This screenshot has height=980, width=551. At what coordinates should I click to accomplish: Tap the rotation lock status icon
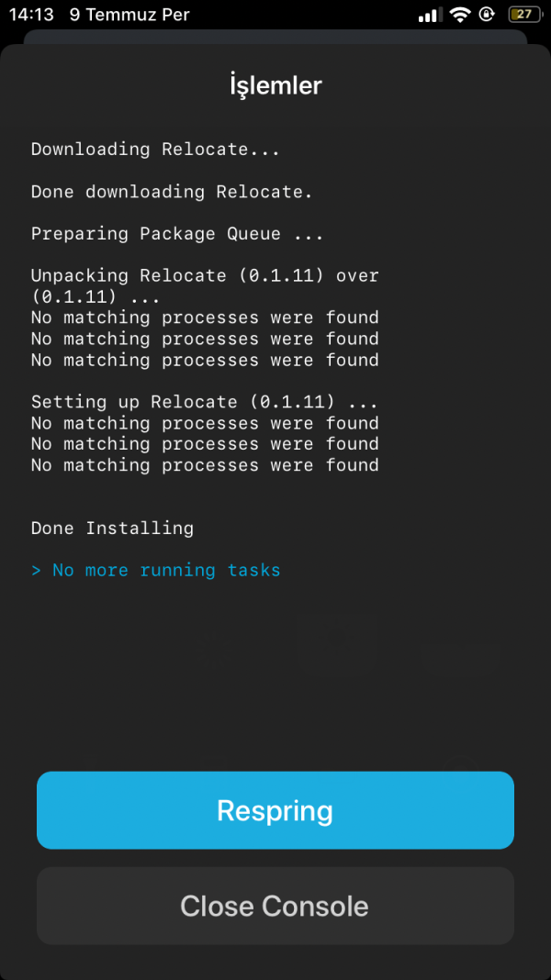click(487, 16)
